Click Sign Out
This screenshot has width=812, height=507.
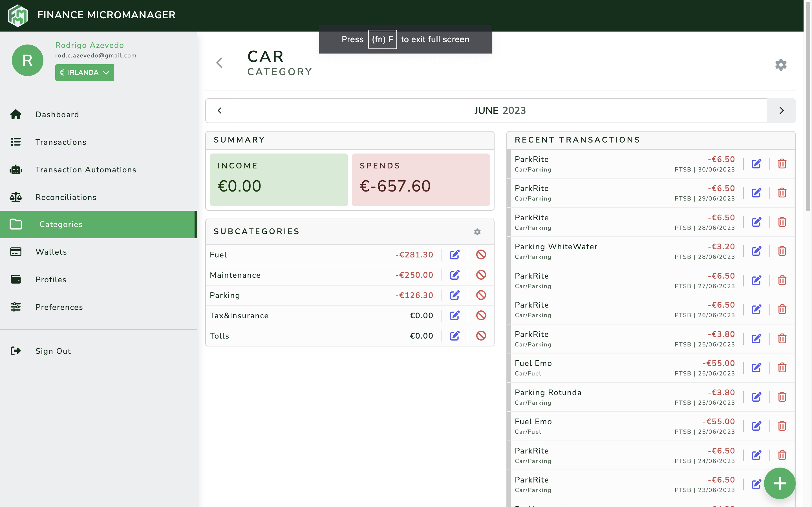(53, 351)
